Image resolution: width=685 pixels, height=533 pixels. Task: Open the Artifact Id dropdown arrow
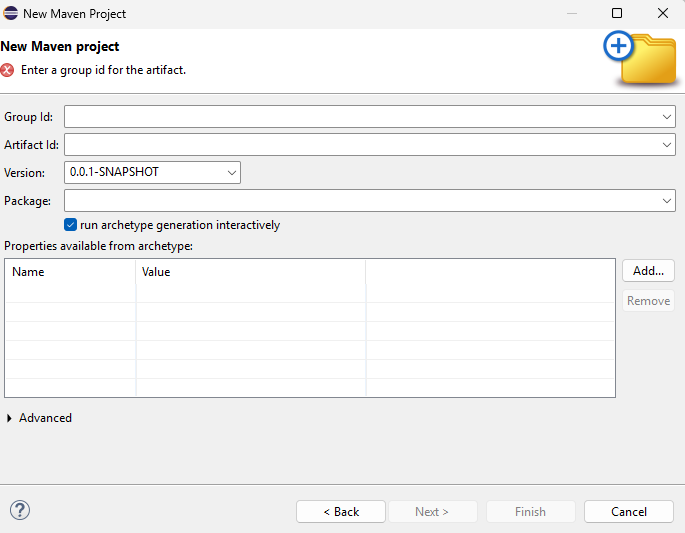[667, 145]
